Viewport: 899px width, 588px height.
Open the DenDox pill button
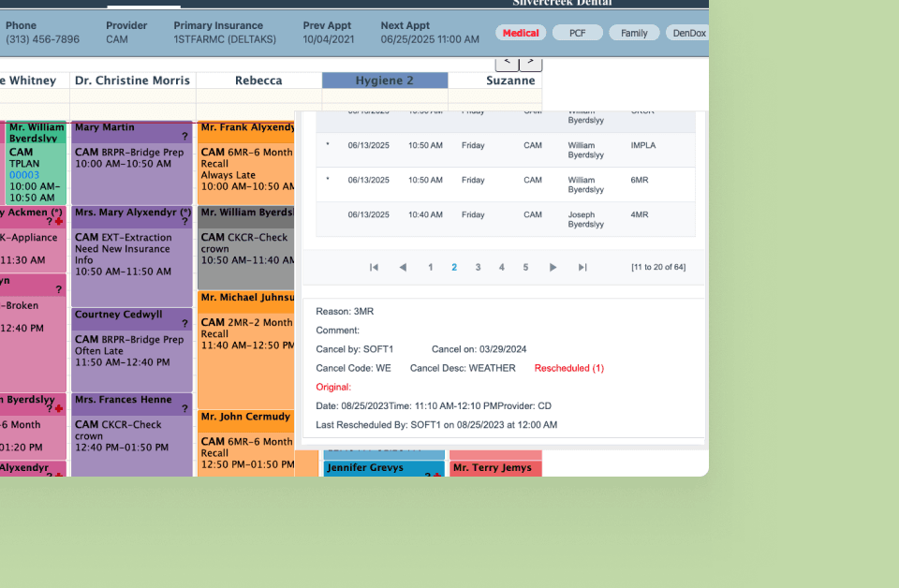pos(688,33)
